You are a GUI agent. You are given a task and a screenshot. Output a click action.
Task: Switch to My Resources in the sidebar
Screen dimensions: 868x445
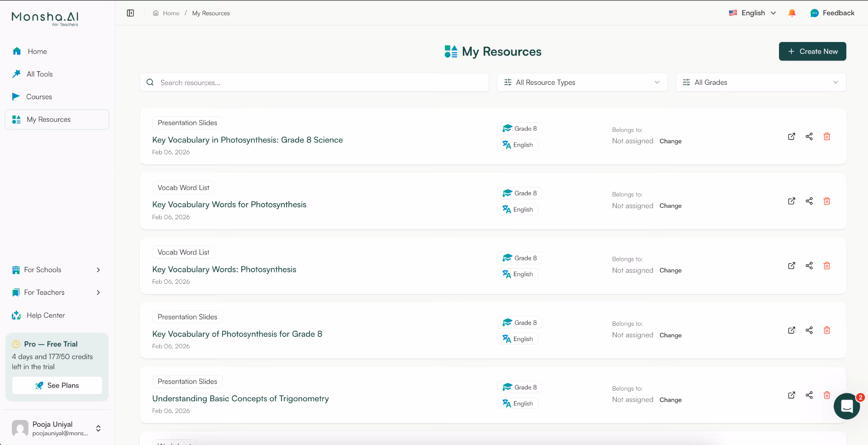[x=48, y=119]
